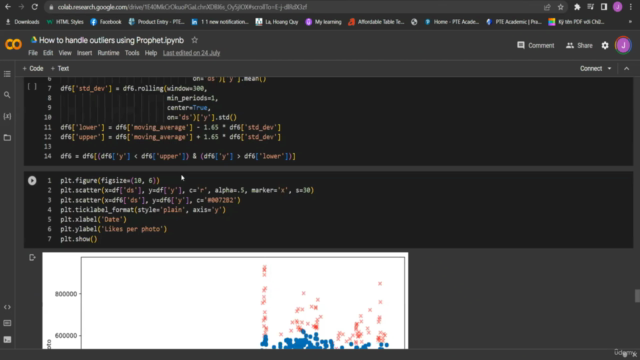Open the Facebook bookmark

click(106, 22)
